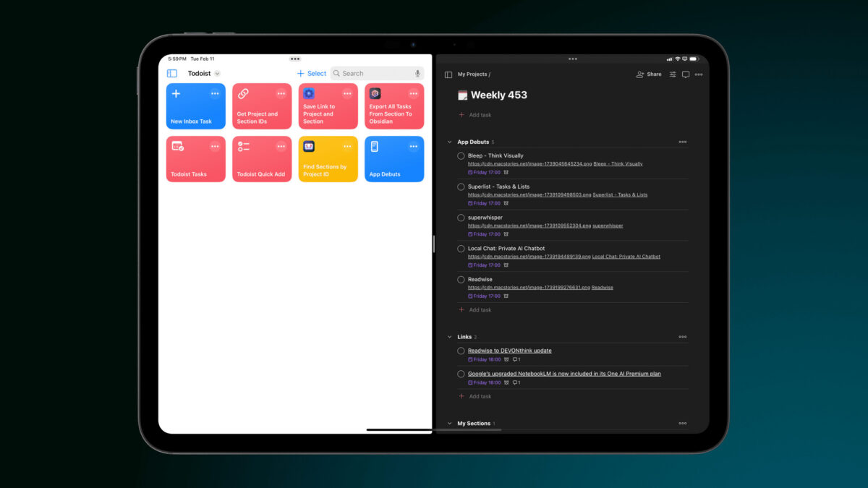Tap the microphone icon in Search field
This screenshot has width=868, height=488.
417,74
